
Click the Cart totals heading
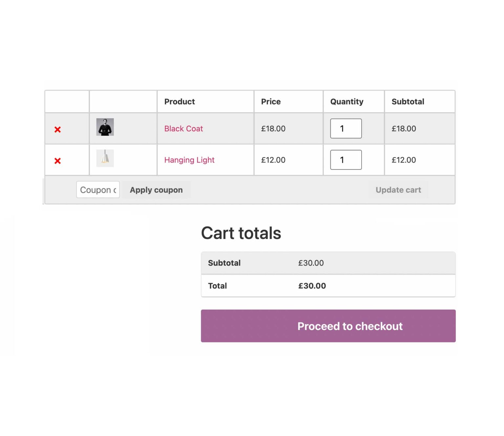click(241, 233)
